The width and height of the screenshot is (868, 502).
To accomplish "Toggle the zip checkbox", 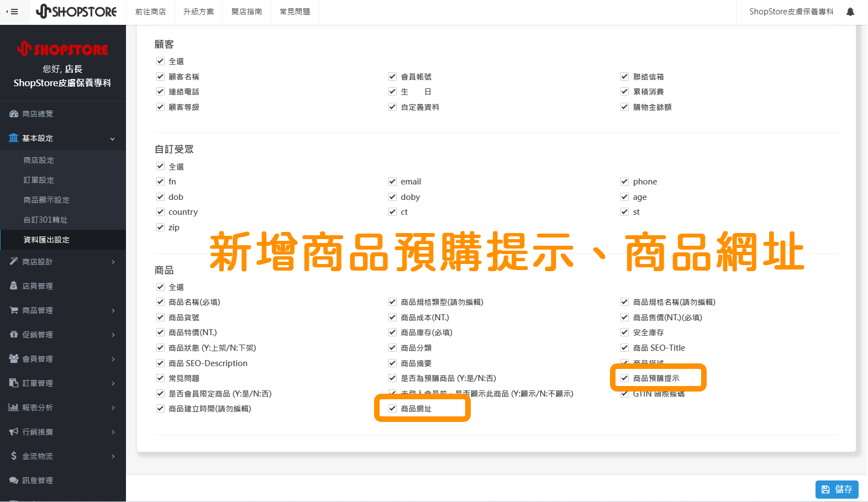I will click(x=160, y=228).
